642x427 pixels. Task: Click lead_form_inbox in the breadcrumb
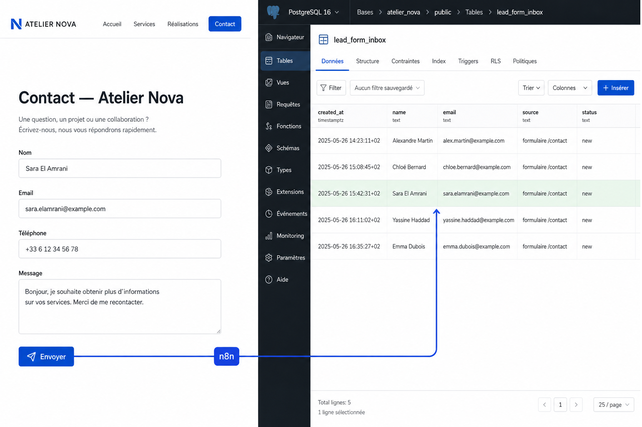click(520, 12)
